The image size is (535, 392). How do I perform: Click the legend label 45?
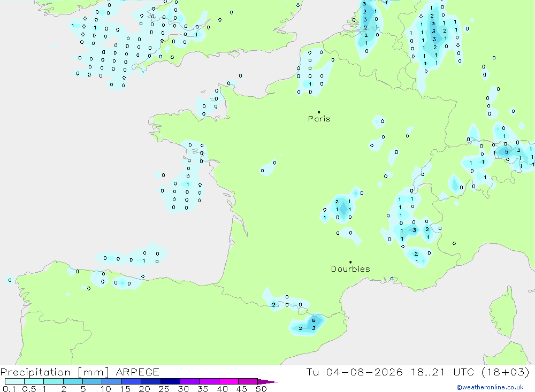coord(242,389)
